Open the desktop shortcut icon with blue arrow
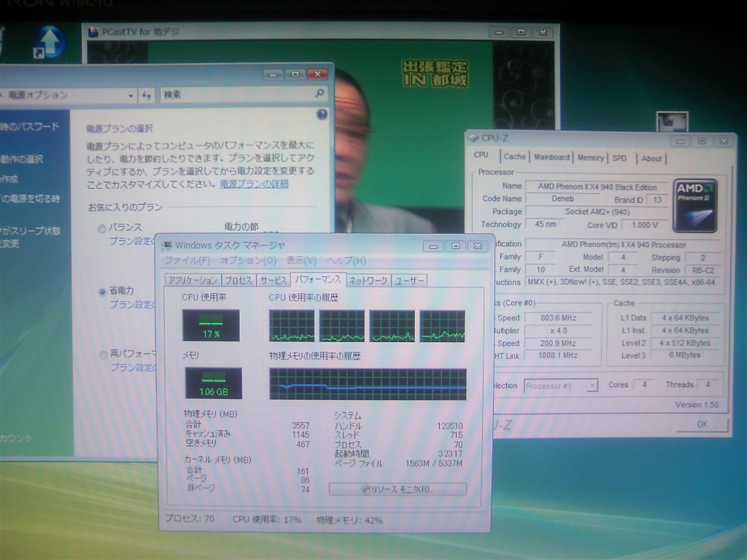 (49, 42)
